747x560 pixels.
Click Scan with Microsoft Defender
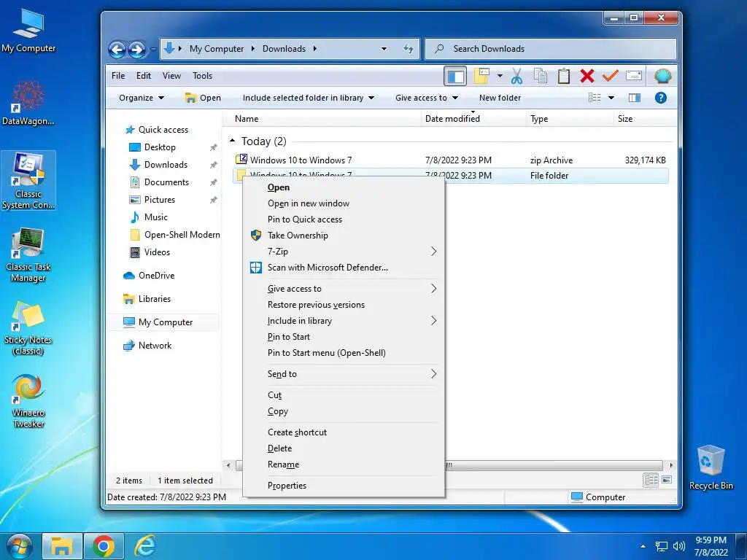344,267
